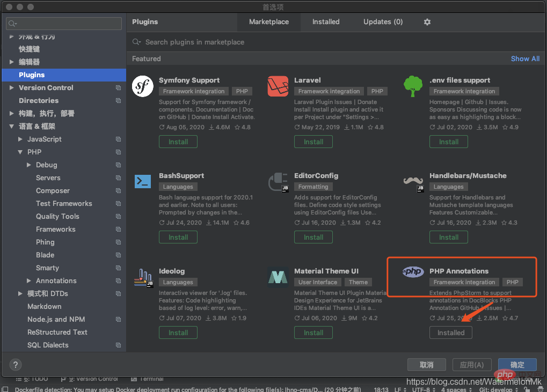Click the Quality Tools project-level icon
The image size is (547, 392).
(x=118, y=217)
